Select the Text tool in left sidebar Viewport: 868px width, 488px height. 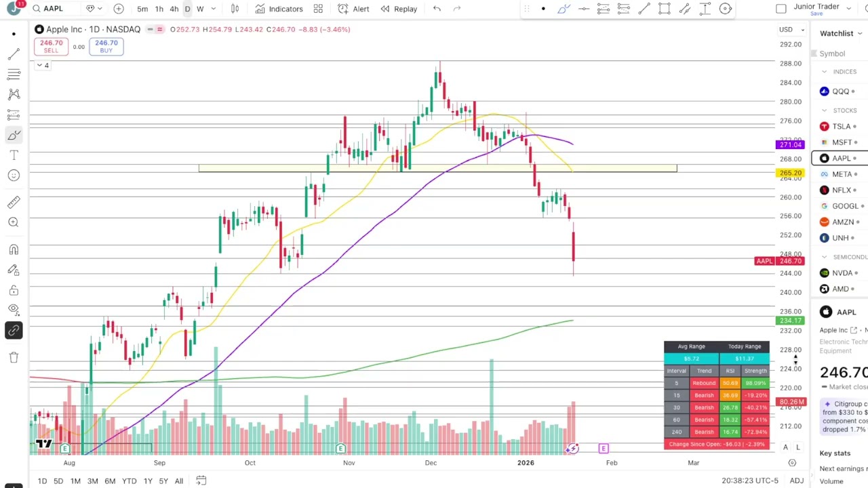point(14,155)
